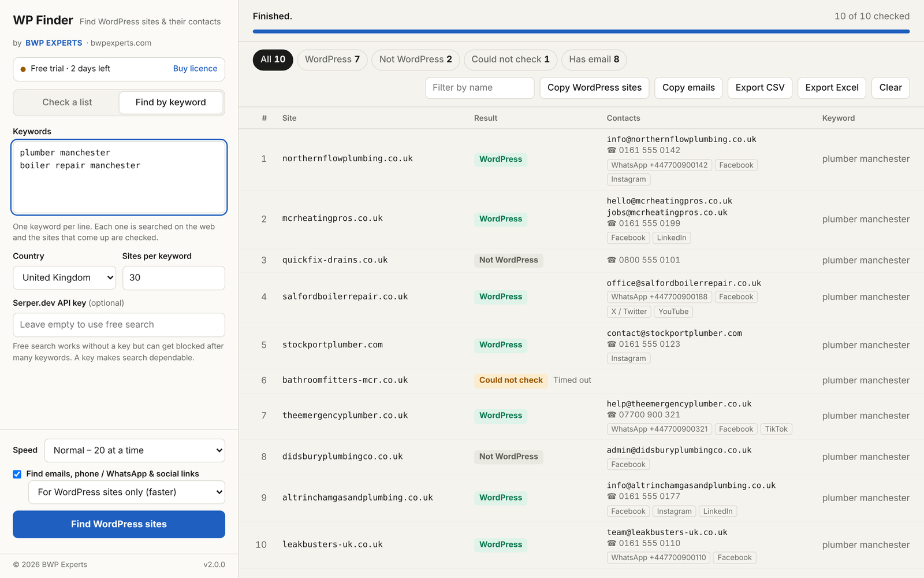
Task: Select the All 10 filter pill
Action: coord(273,60)
